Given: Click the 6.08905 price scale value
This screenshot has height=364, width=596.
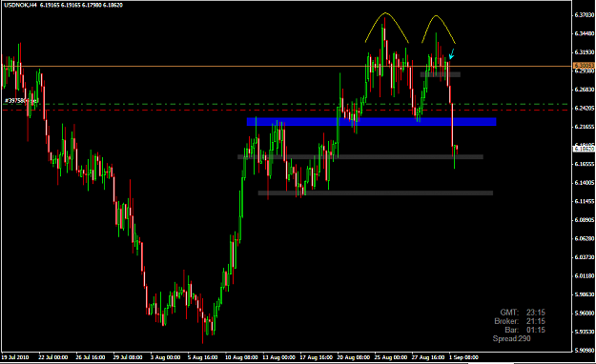Looking at the screenshot, I should pos(585,219).
